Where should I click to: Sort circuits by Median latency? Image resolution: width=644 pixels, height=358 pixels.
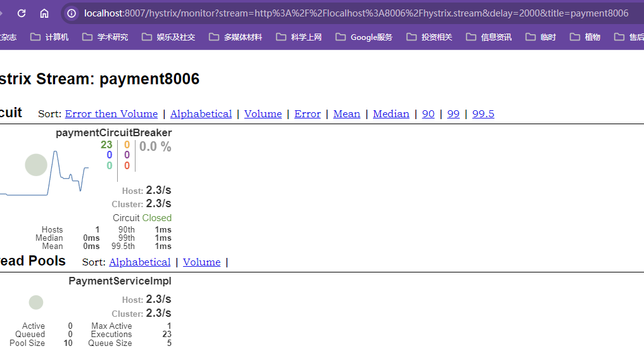click(391, 114)
